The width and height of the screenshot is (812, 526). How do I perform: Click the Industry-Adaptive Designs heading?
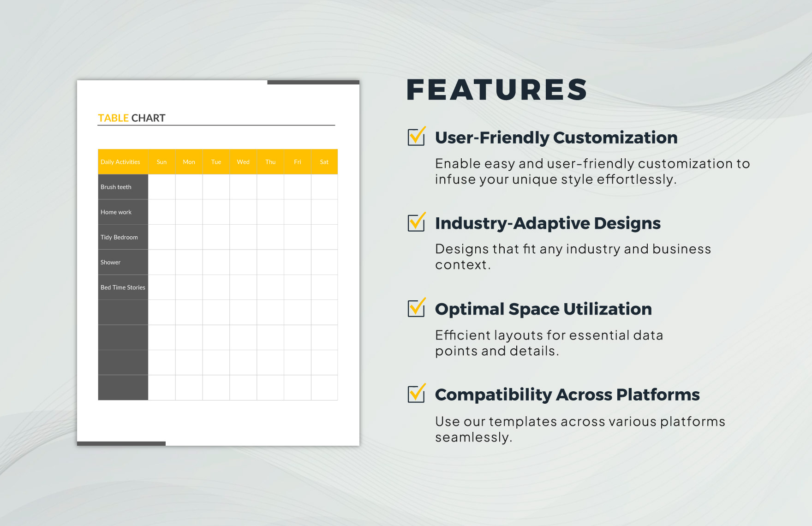[x=548, y=223]
